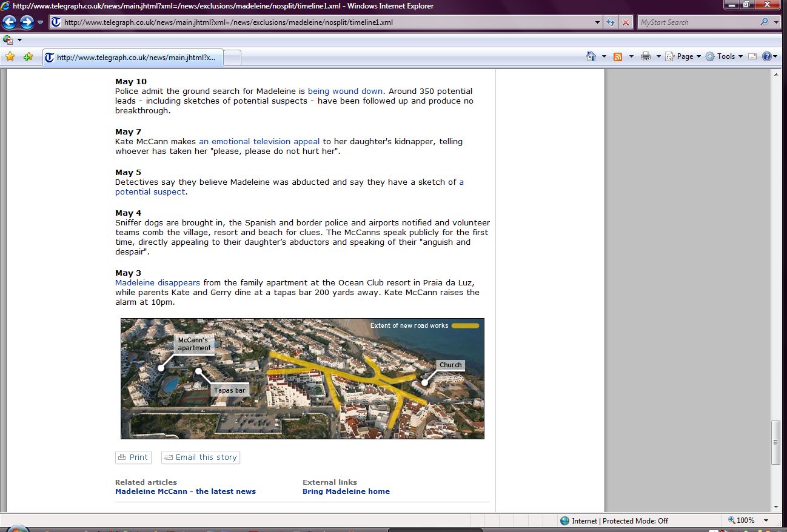Image resolution: width=787 pixels, height=532 pixels.
Task: Expand the address bar history dropdown
Action: click(x=598, y=22)
